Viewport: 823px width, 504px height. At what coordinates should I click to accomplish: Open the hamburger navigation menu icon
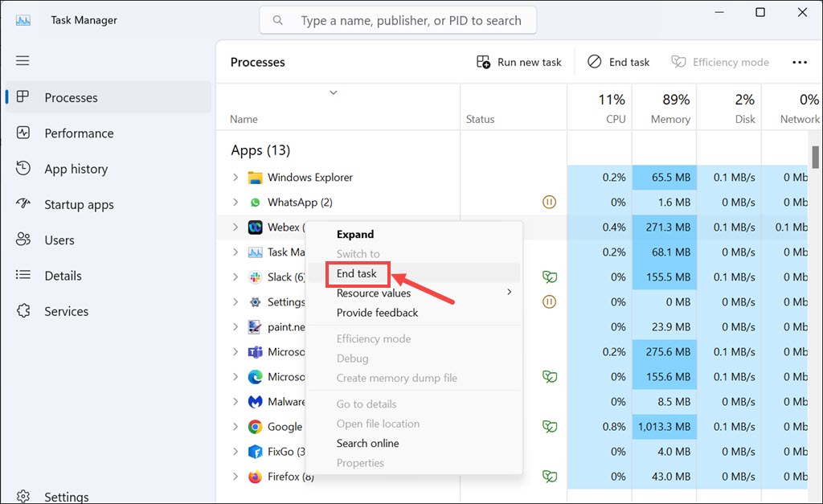coord(23,61)
